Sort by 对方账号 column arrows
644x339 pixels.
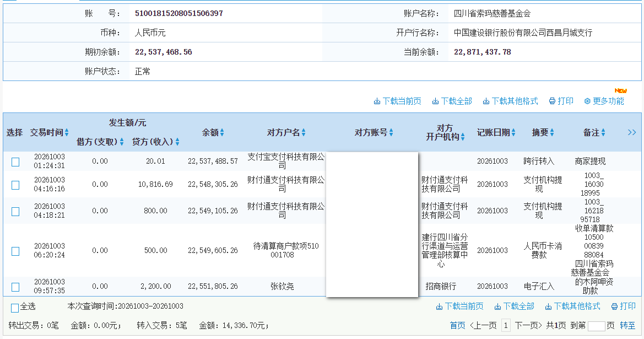(391, 132)
